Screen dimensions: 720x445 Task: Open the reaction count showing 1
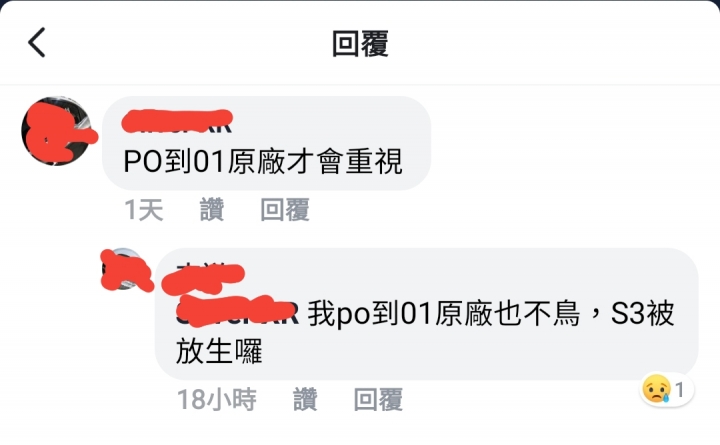(680, 390)
